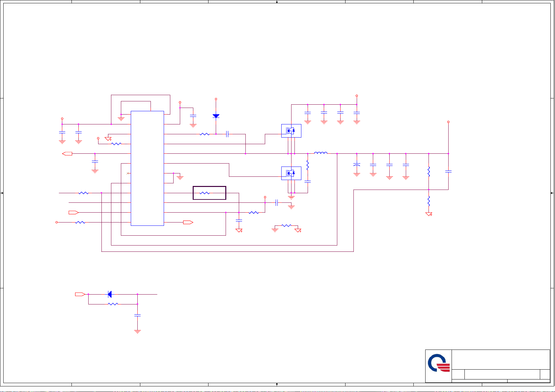Select the grounded capacitor in the bottom-left circuit
Viewport: 555px width, 392px height.
pos(137,315)
